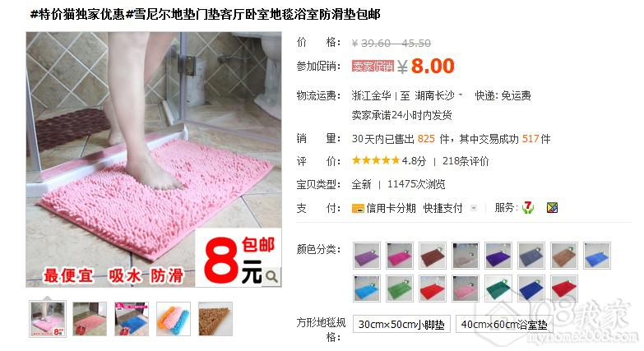
Task: Click the 7-day return service icon
Action: click(528, 208)
